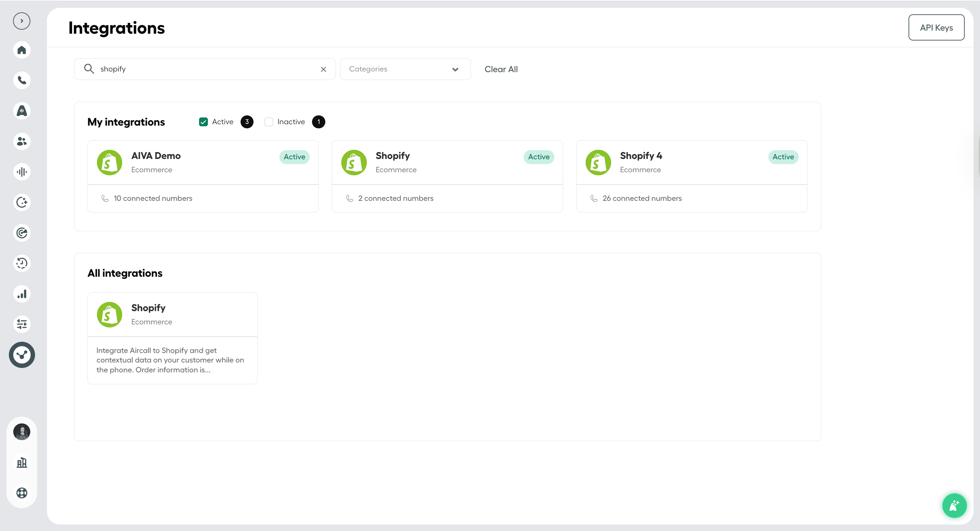This screenshot has width=980, height=531.
Task: Clear the search text with X
Action: (323, 69)
